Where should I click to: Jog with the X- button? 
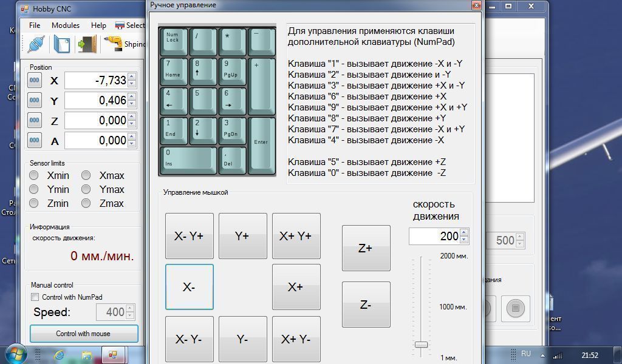pos(190,287)
